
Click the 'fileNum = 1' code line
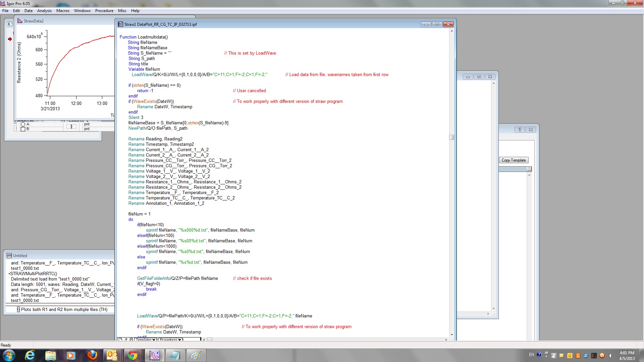pos(139,214)
